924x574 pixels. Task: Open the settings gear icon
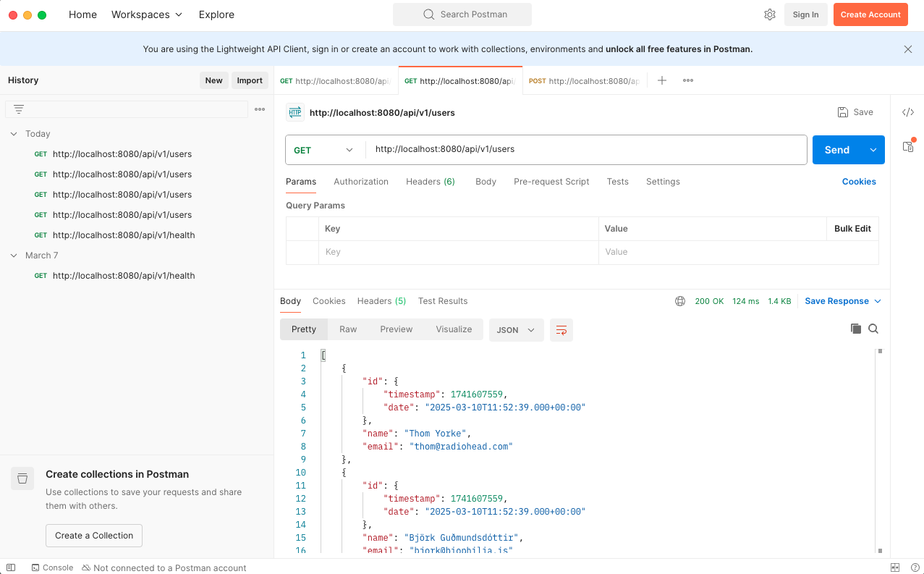click(770, 14)
